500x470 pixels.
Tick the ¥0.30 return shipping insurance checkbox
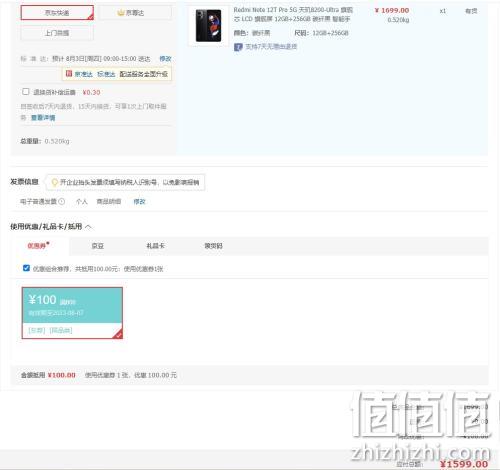[x=26, y=92]
